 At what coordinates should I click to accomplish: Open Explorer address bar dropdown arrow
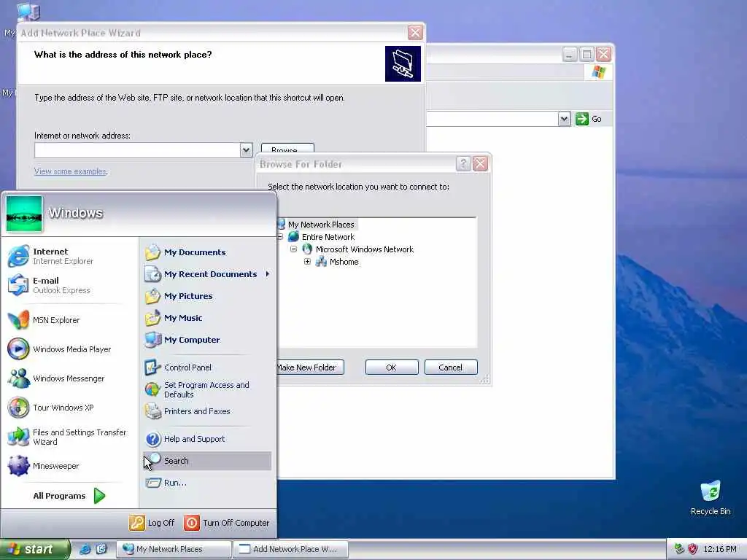tap(564, 119)
